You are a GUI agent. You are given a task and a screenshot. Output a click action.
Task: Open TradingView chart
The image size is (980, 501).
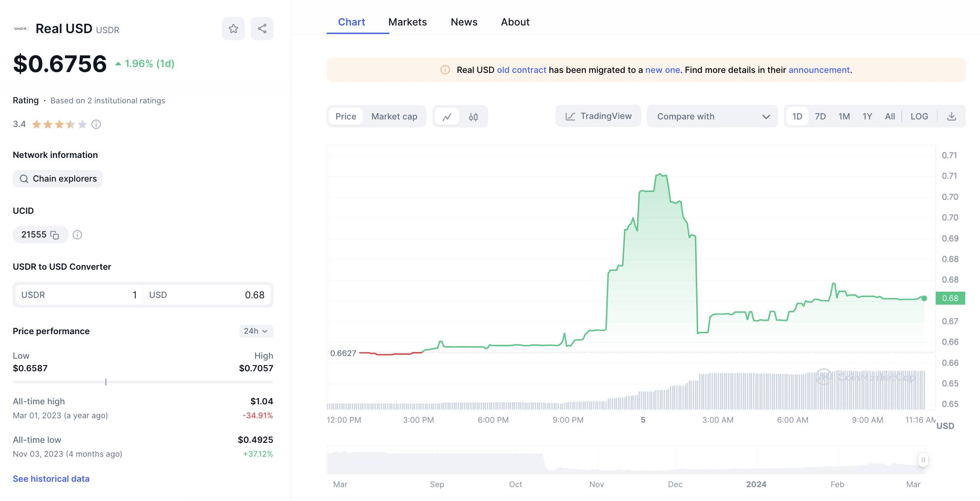[x=598, y=116]
